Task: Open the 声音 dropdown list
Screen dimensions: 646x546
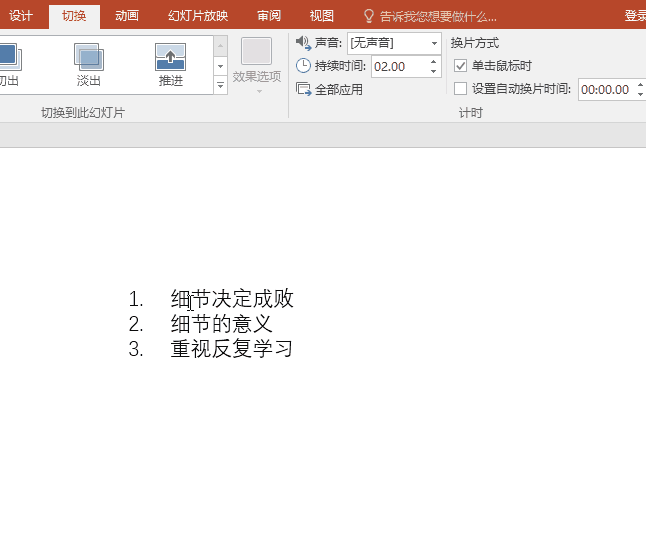Action: pos(434,43)
